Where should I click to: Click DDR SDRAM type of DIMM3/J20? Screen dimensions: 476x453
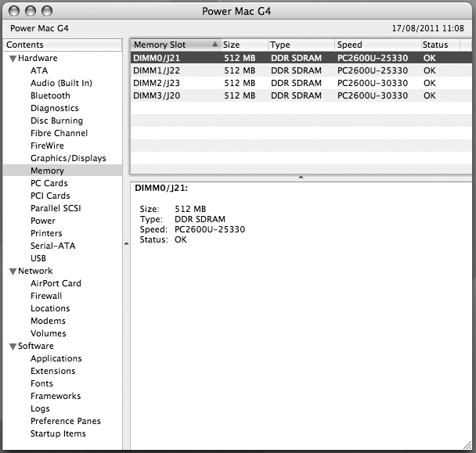point(296,95)
